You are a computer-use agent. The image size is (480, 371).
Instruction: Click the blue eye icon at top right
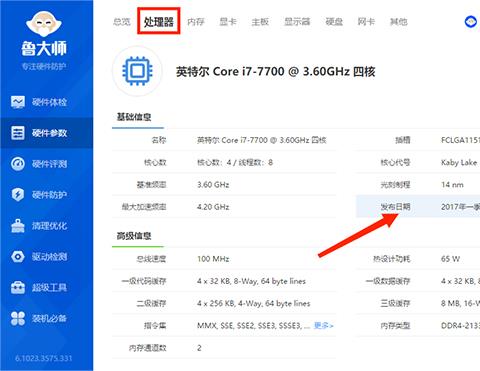(470, 22)
